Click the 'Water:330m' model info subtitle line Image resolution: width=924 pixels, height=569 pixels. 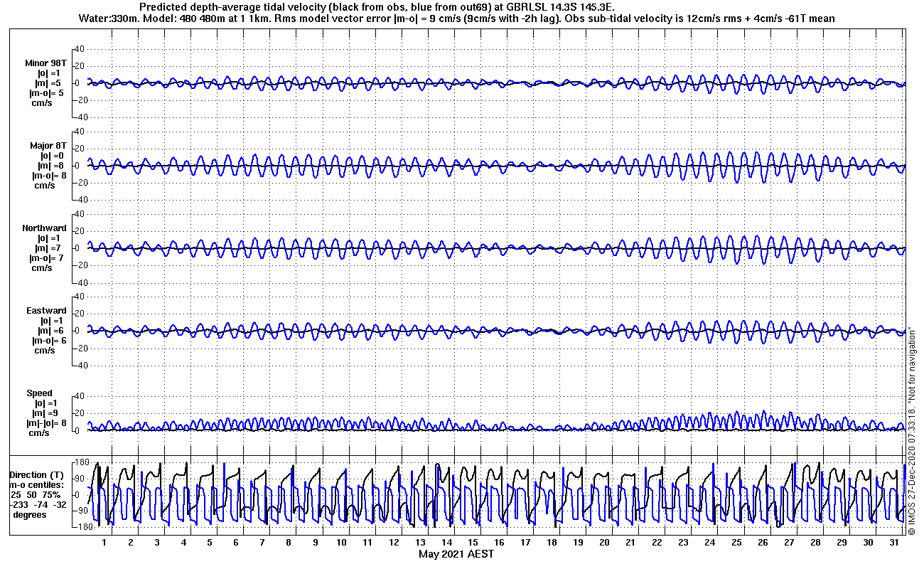[456, 18]
